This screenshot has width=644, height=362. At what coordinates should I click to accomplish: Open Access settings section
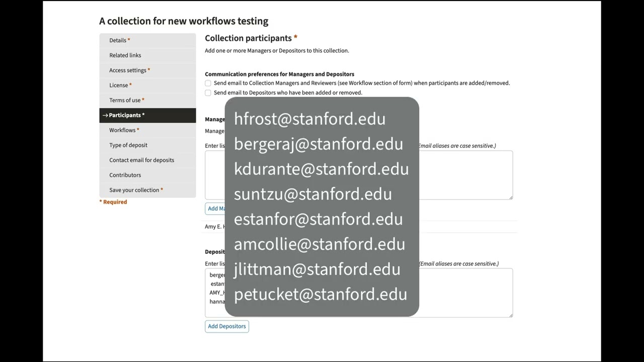pyautogui.click(x=147, y=70)
